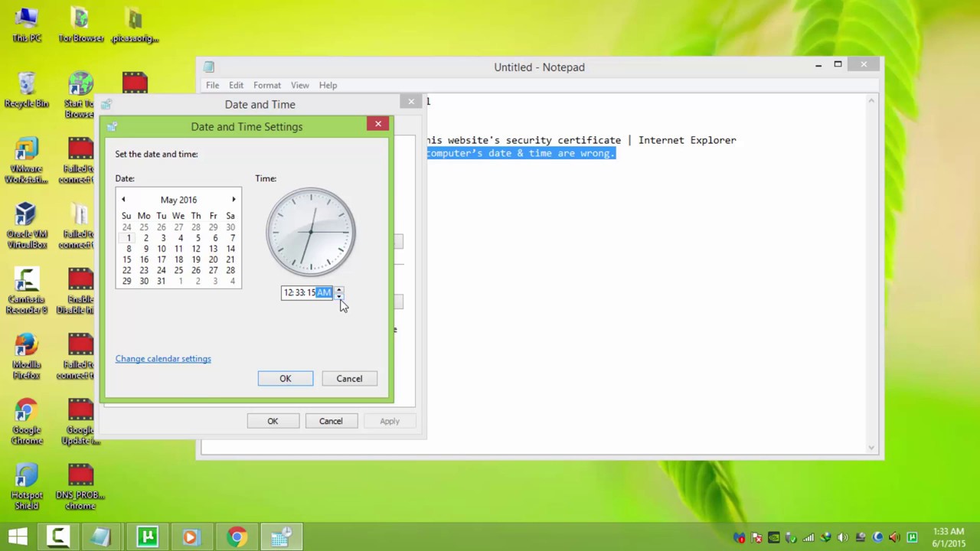Open taskbar clock showing 1:33 AM
The image size is (980, 551).
[948, 537]
